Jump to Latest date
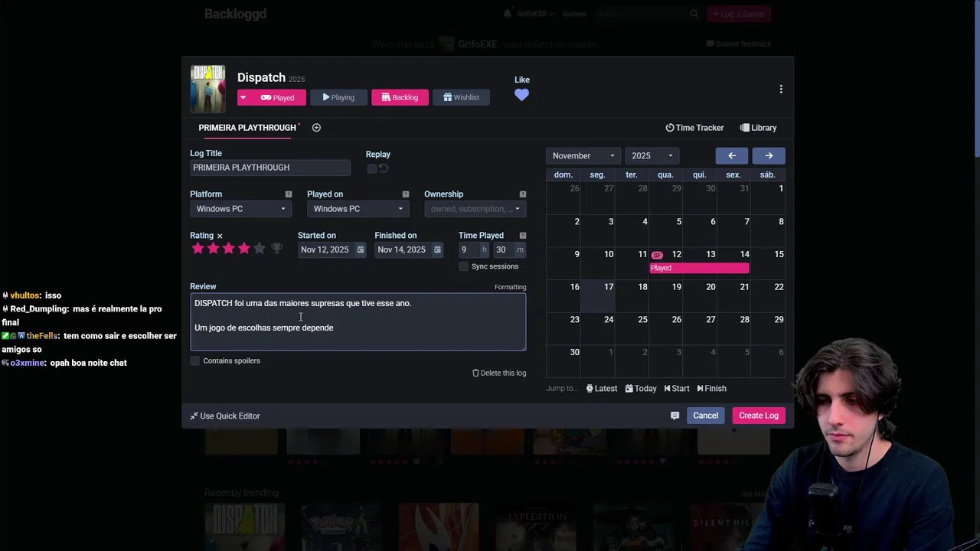The width and height of the screenshot is (980, 551). tap(602, 389)
